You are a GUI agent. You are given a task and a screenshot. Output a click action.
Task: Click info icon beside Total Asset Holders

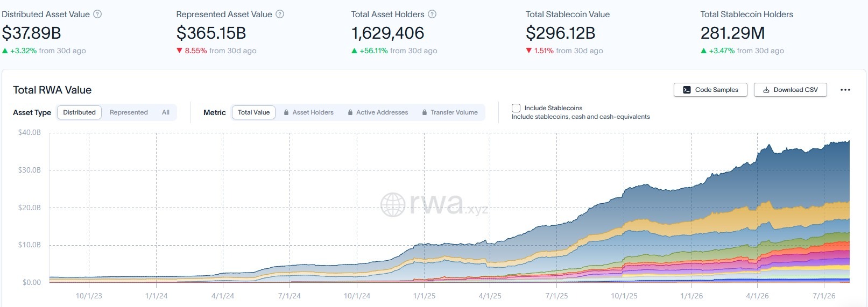pyautogui.click(x=432, y=15)
